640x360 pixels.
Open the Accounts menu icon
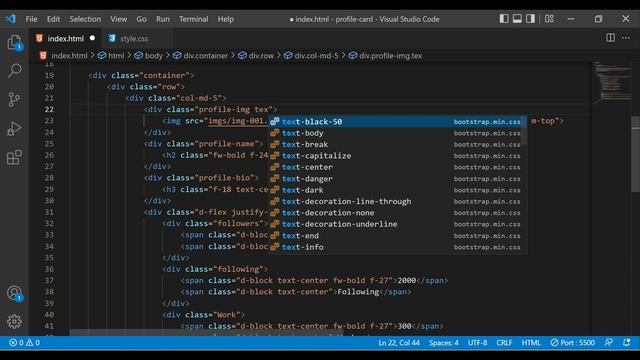point(14,293)
